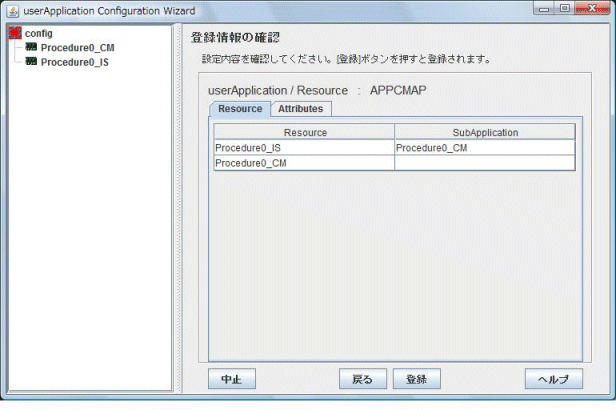Select Procedure0_CM cell in the SubApplication column
Screen dimensions: 616x410
[x=485, y=148]
